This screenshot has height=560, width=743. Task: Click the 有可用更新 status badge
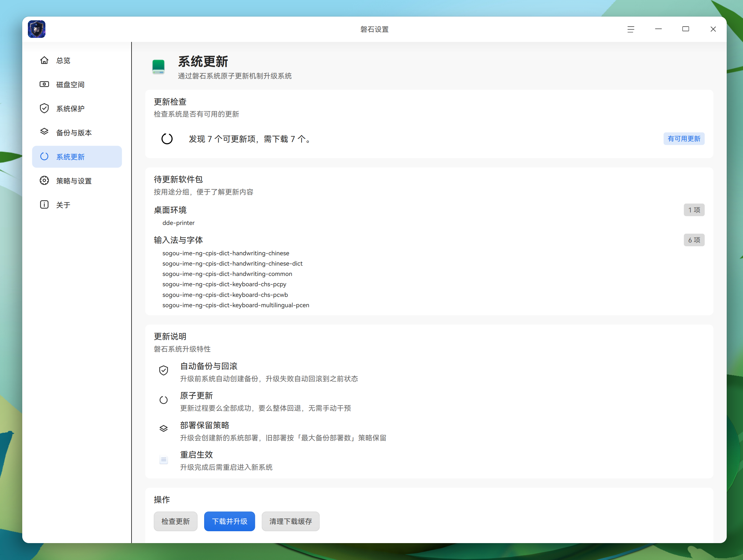[684, 139]
